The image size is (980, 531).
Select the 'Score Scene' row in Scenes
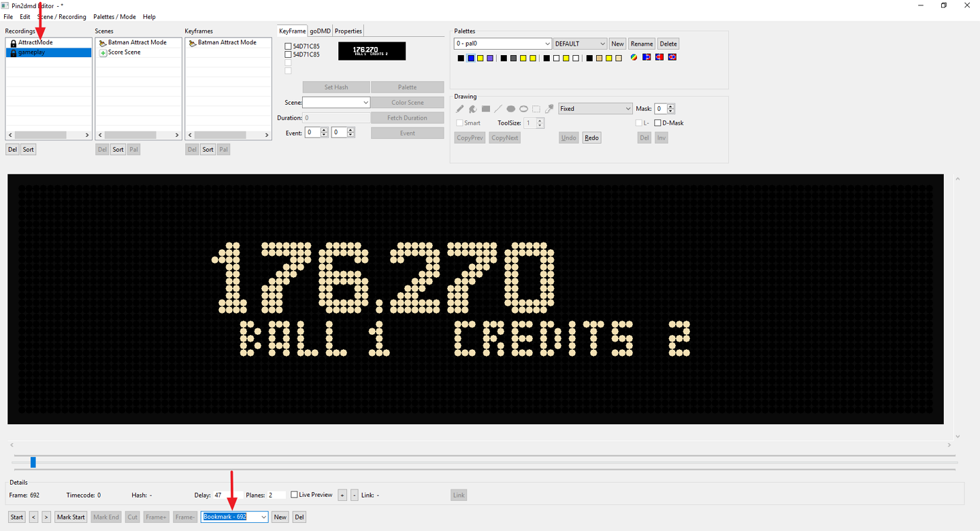[138, 52]
